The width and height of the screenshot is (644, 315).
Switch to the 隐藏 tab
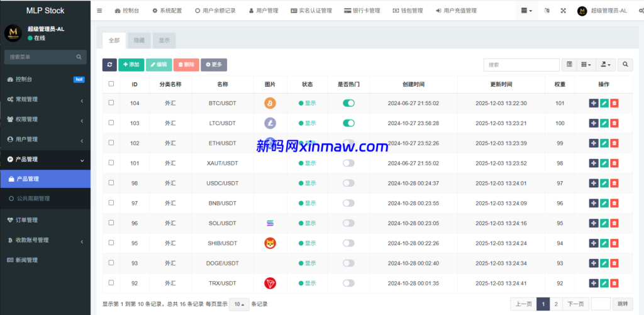pyautogui.click(x=139, y=41)
